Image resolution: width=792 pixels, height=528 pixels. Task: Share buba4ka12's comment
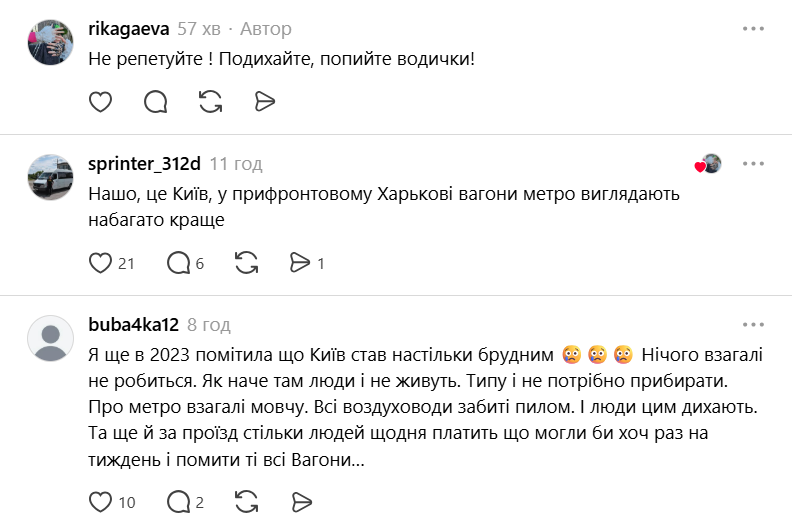(x=300, y=501)
